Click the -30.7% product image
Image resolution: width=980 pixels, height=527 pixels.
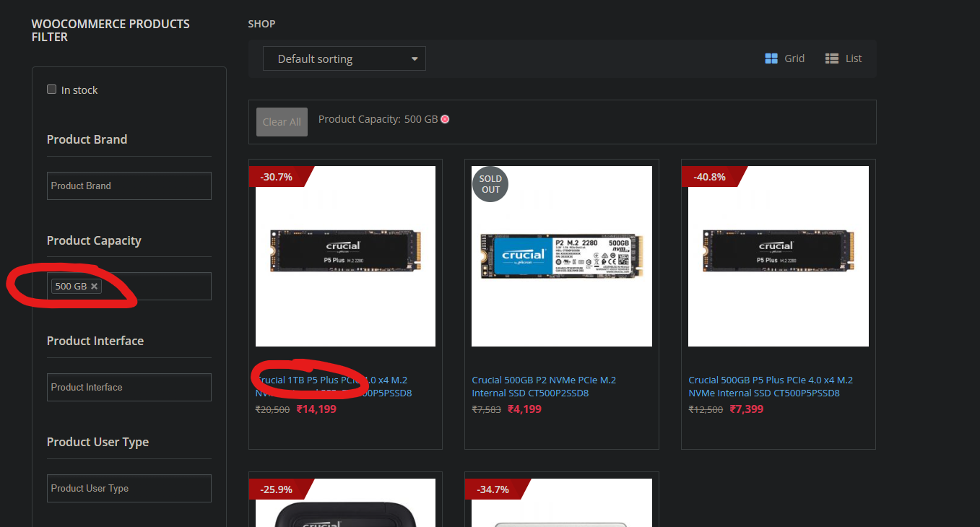(345, 256)
